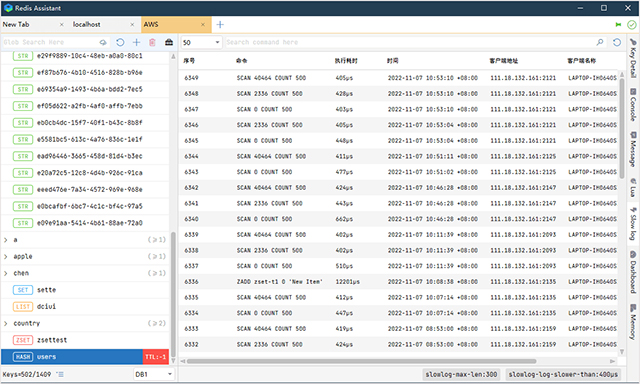Close the AWS tab
This screenshot has height=384, width=640.
click(203, 24)
